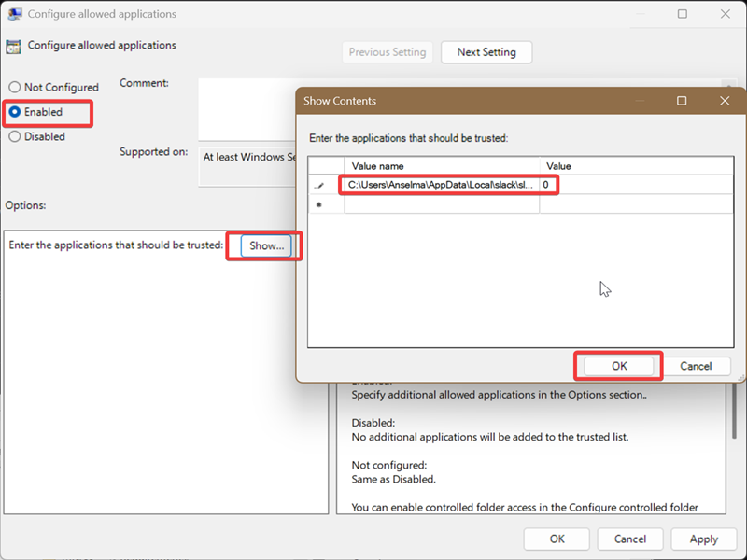The height and width of the screenshot is (560, 747).
Task: Click the 'Not configured:' help heading
Action: [389, 465]
